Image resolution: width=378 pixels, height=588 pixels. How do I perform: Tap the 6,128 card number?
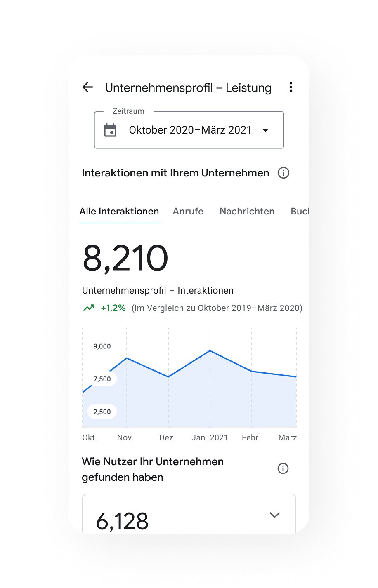pos(122,521)
